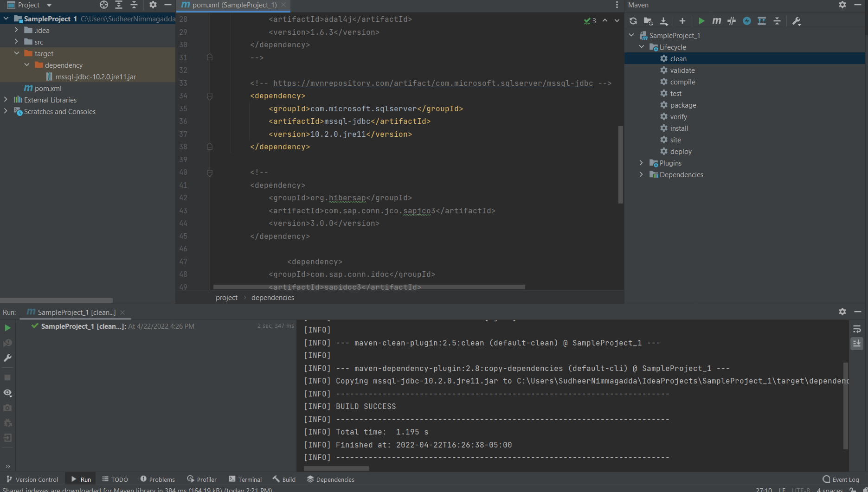
Task: Select mssql-jdbc-10.2.0.jre11.jar file
Action: point(96,77)
